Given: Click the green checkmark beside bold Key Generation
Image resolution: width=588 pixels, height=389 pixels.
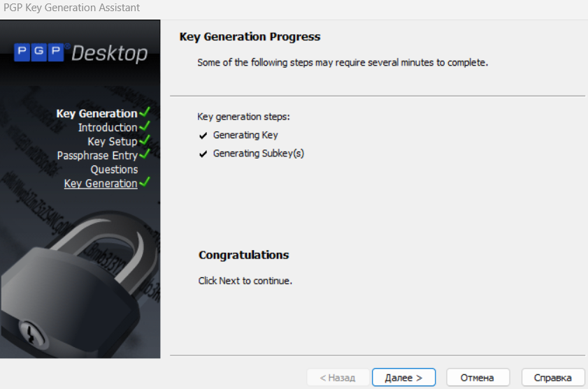Looking at the screenshot, I should click(145, 112).
